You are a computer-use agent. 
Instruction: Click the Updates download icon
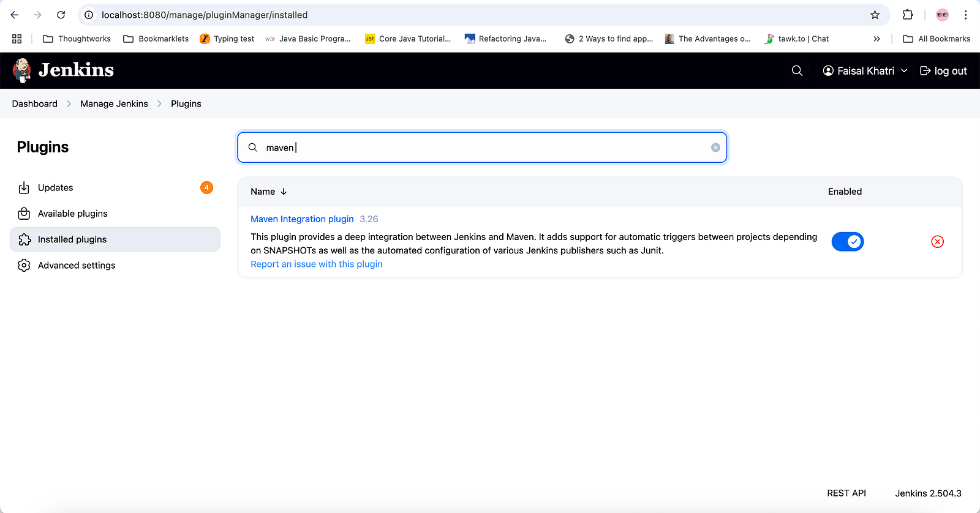(24, 188)
